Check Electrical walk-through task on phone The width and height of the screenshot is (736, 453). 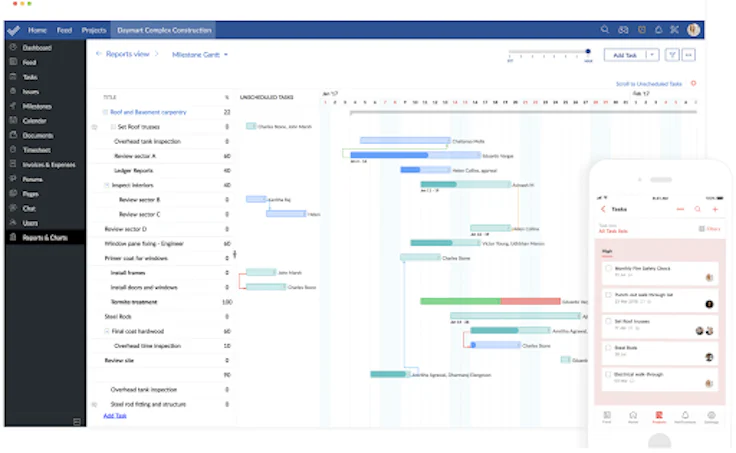(x=608, y=375)
